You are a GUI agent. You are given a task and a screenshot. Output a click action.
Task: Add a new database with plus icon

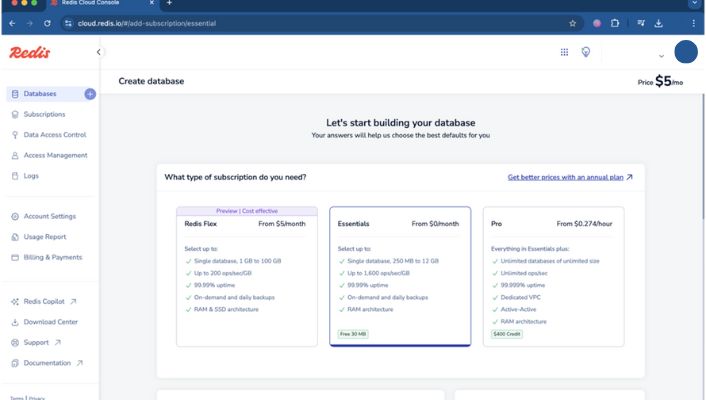tap(90, 94)
